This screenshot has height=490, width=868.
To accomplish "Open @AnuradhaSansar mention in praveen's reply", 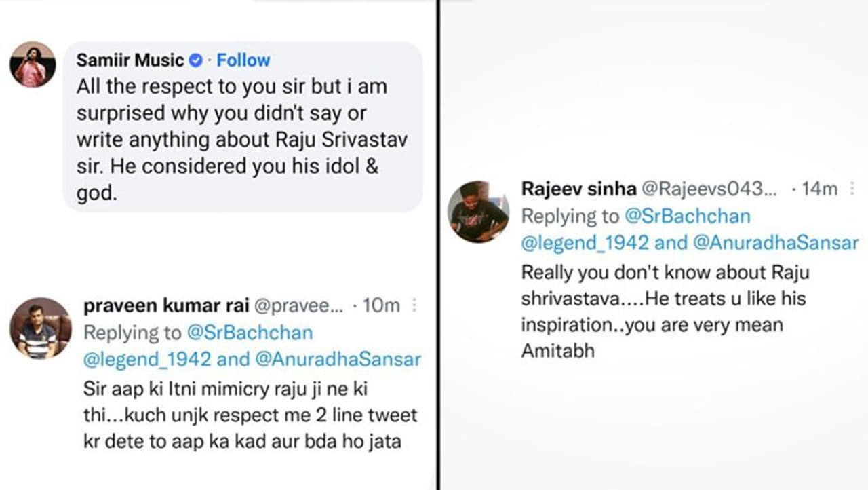I will 338,359.
